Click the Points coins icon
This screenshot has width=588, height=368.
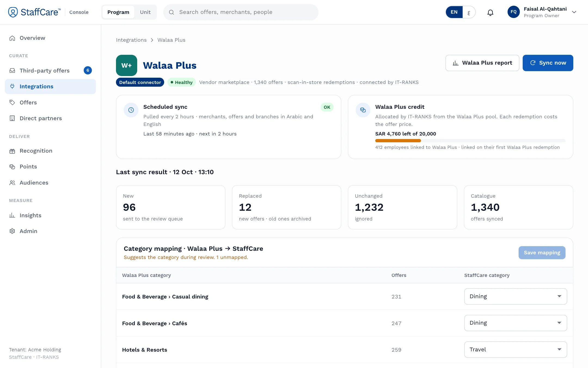coord(12,167)
